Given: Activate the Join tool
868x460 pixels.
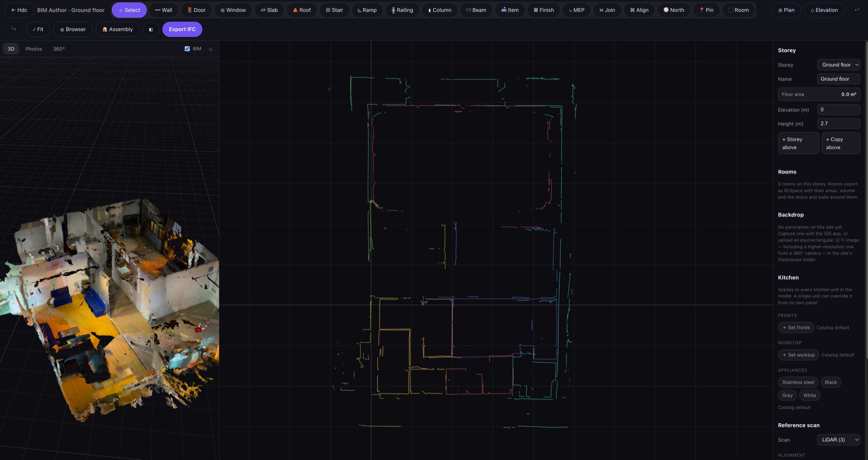Looking at the screenshot, I should click(x=607, y=10).
